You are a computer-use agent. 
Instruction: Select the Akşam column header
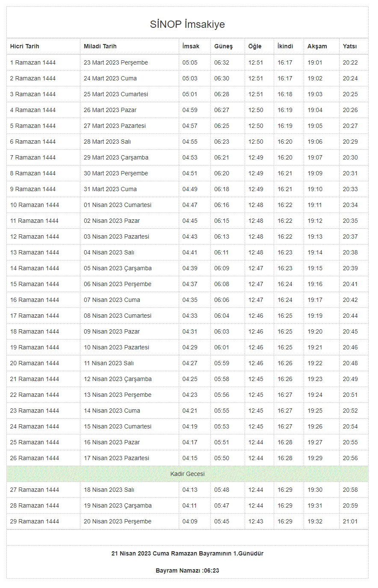pos(317,46)
